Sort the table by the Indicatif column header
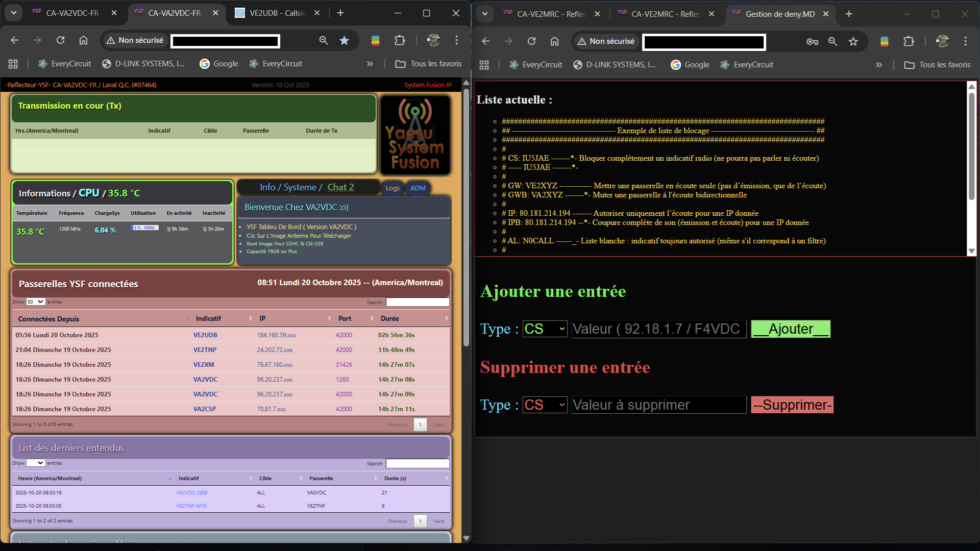 pos(208,318)
